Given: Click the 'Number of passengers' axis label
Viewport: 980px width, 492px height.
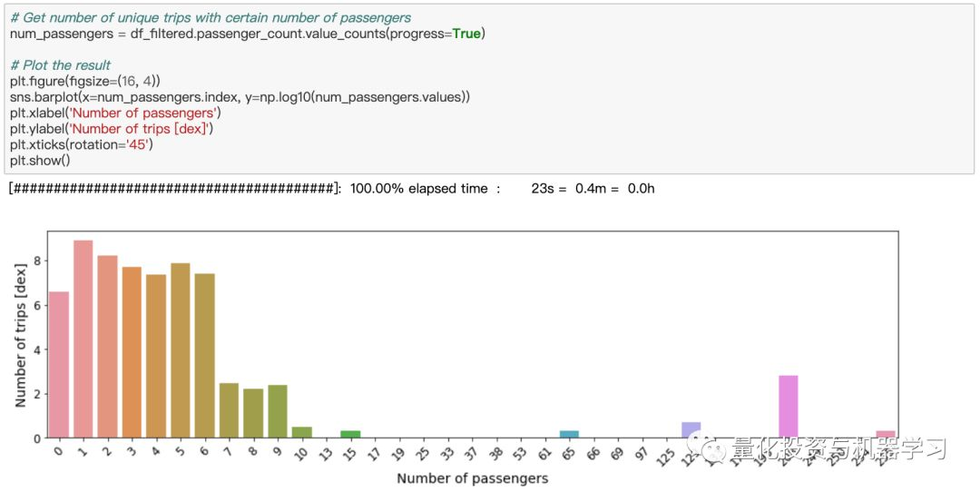Looking at the screenshot, I should click(473, 479).
